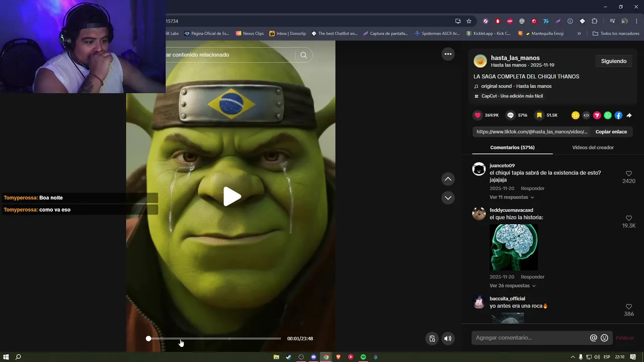Insert a mention with the @ icon

[594, 338]
